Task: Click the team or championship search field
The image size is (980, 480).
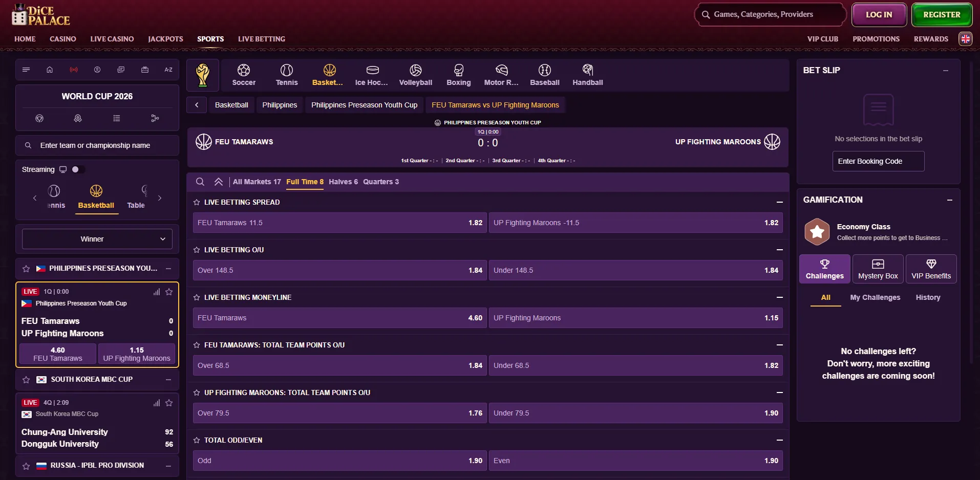Action: coord(97,145)
